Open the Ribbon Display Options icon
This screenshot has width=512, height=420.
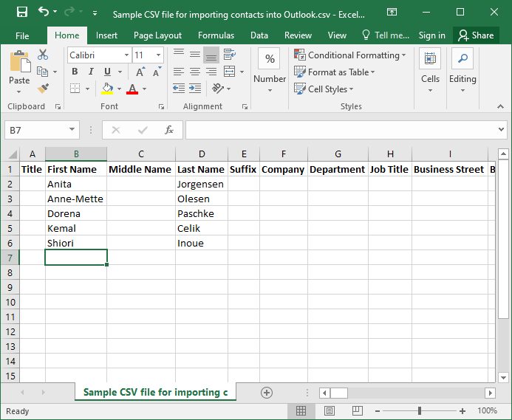392,13
